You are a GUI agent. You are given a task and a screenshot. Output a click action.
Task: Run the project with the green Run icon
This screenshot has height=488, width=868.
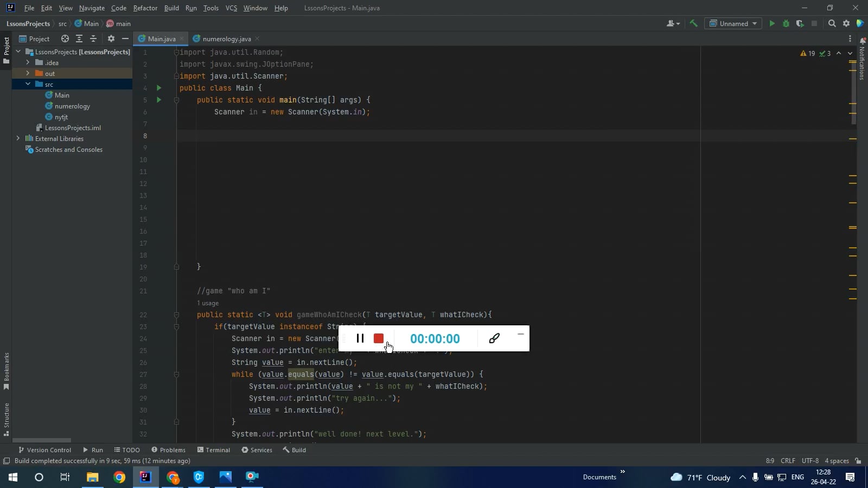771,23
